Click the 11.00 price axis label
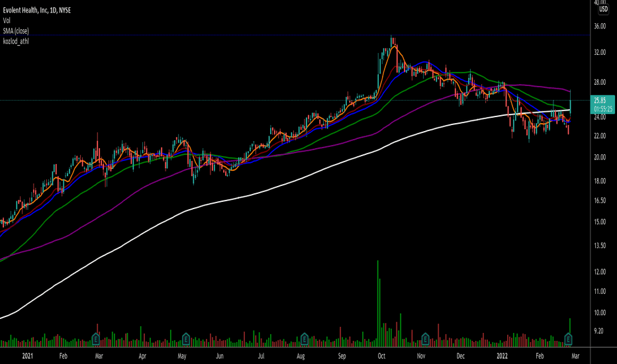 point(600,292)
